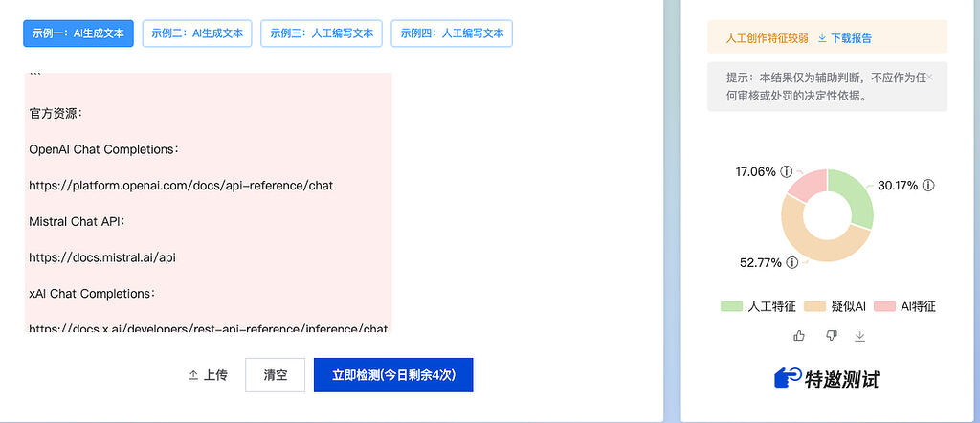The width and height of the screenshot is (980, 423).
Task: Click the platform.openai.com URL line
Action: click(181, 186)
